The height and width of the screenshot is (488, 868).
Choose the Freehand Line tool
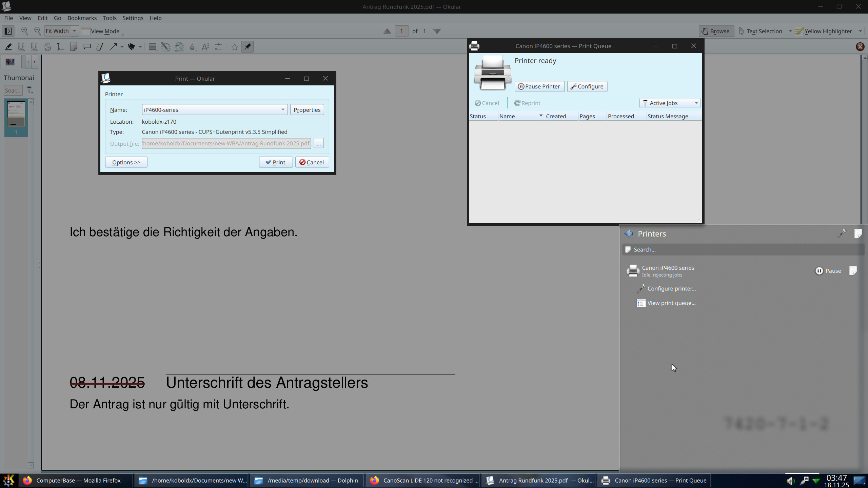click(100, 47)
